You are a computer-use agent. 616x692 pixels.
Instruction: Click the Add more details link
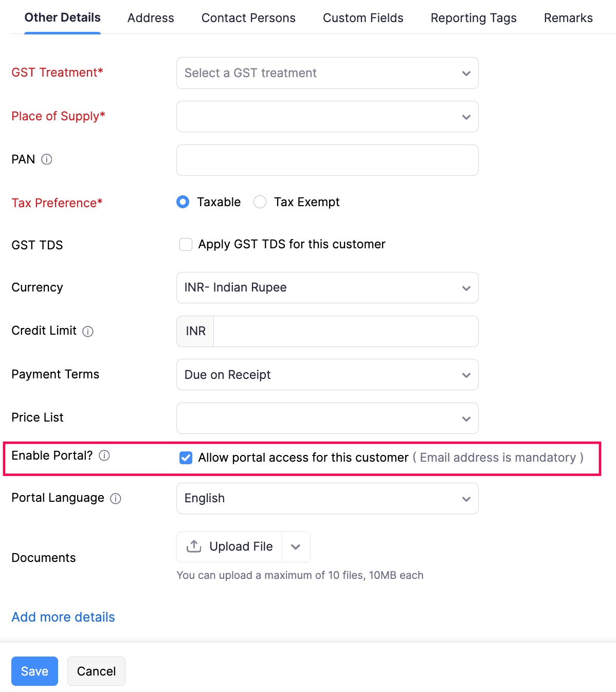pyautogui.click(x=63, y=617)
